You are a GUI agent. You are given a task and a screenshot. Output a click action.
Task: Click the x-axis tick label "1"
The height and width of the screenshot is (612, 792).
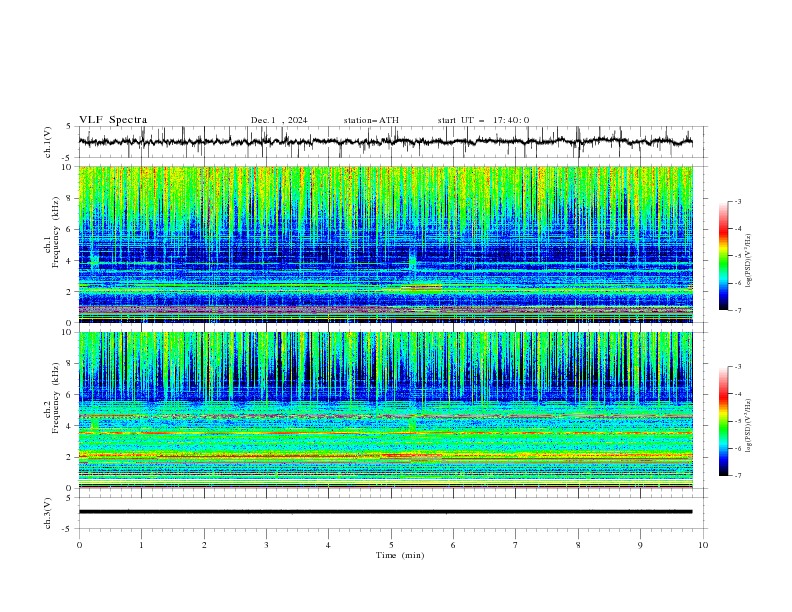point(141,545)
